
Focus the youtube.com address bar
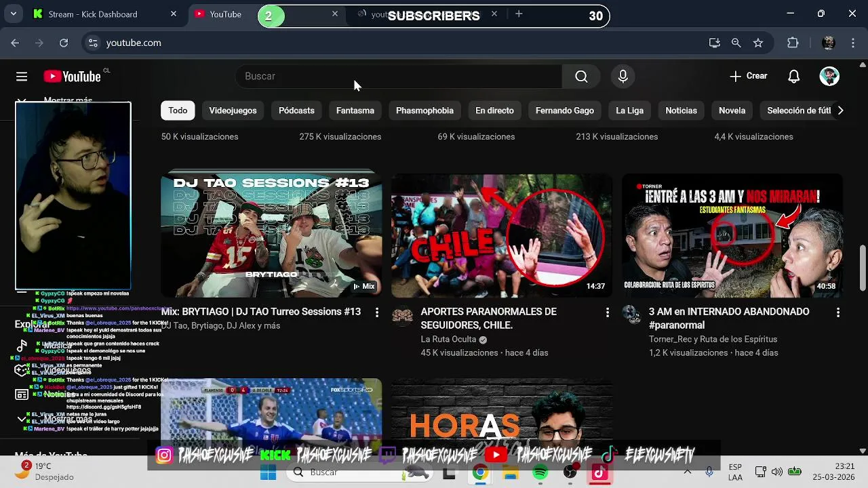(393, 43)
